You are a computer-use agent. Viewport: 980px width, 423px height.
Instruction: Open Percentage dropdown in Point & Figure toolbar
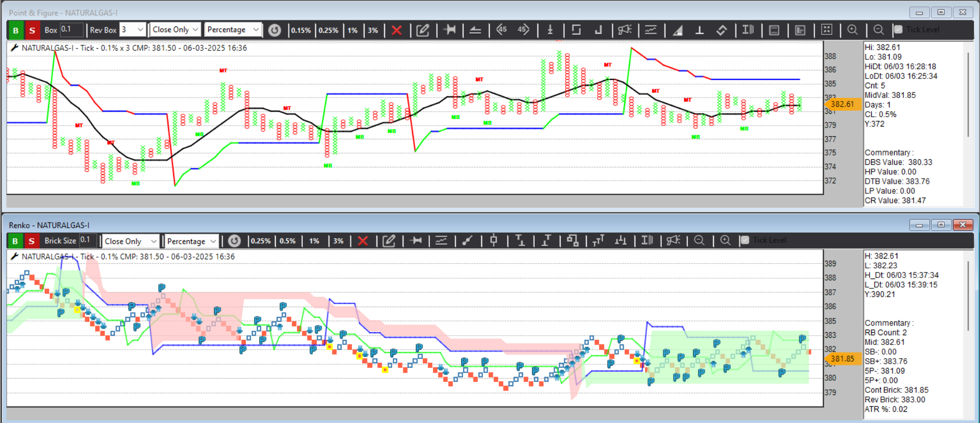tap(233, 30)
